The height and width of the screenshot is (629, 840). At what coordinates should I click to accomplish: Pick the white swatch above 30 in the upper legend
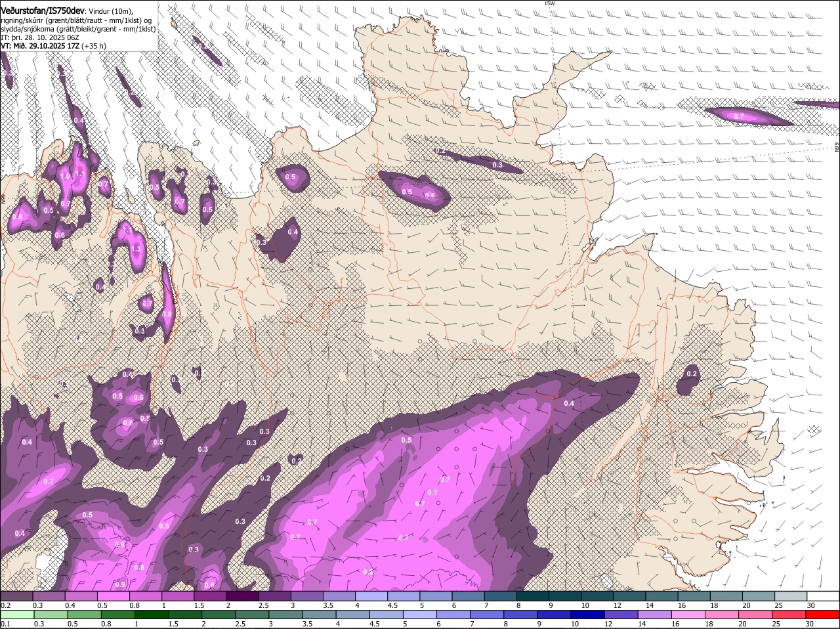point(824,596)
